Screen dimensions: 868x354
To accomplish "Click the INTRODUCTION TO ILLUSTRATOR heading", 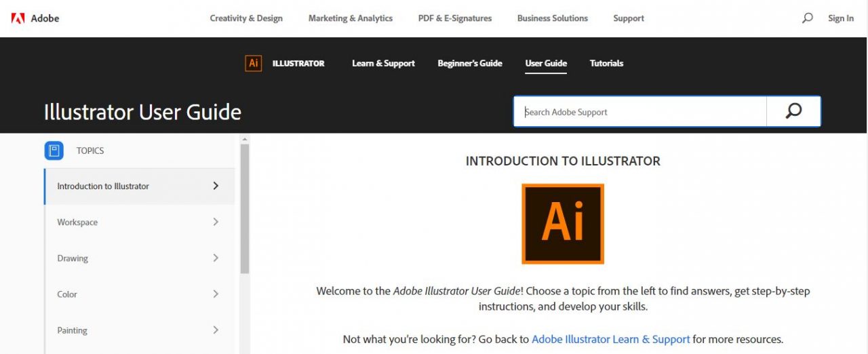I will [x=563, y=161].
